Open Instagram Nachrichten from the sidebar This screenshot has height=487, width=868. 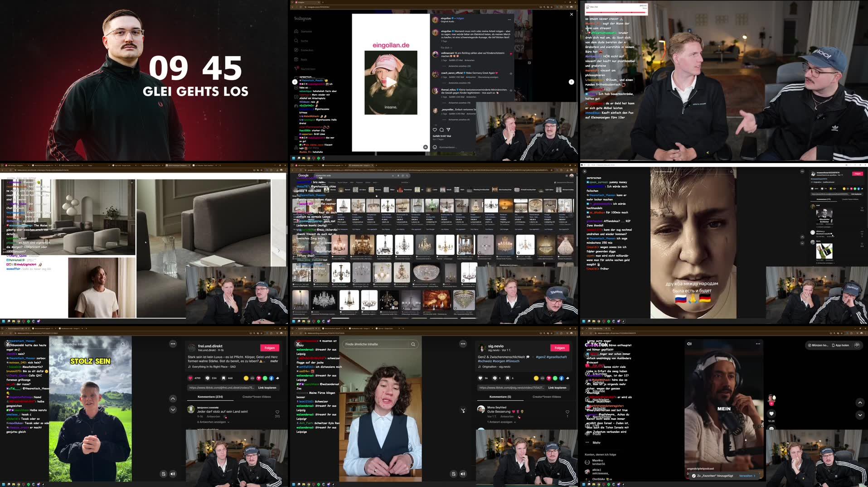click(296, 69)
